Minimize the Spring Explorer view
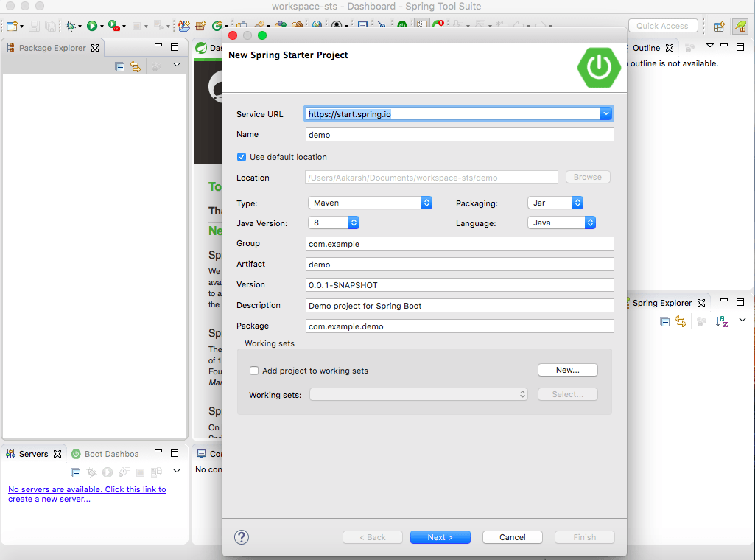Image resolution: width=755 pixels, height=560 pixels. click(724, 301)
